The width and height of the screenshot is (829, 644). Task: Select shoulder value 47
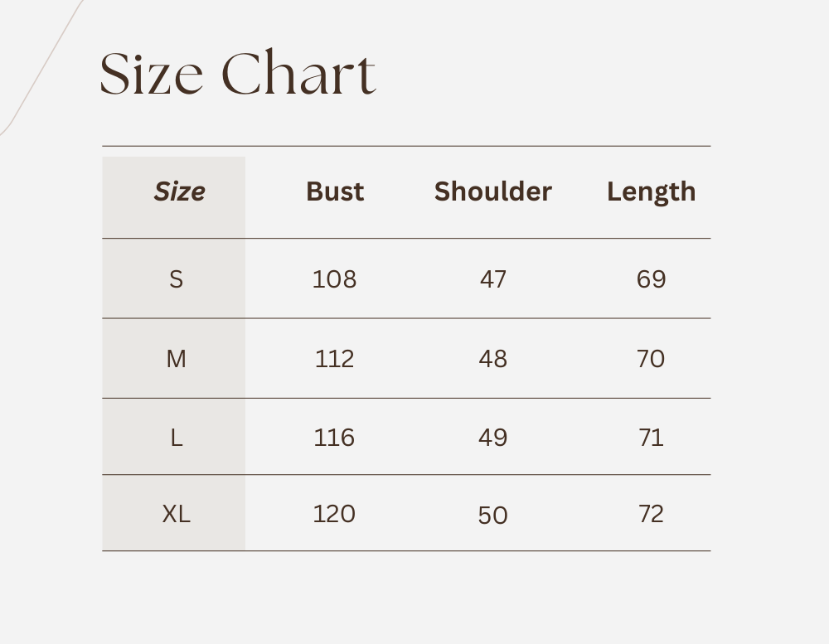[492, 279]
